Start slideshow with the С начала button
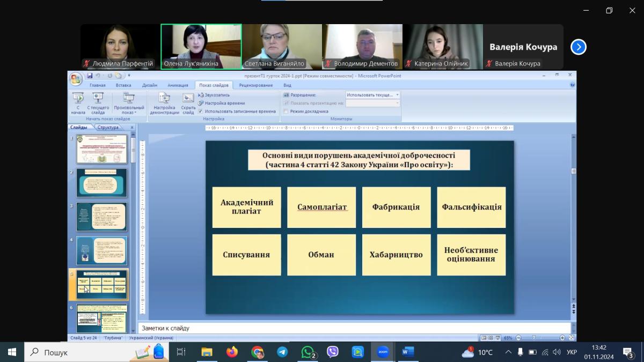Image resolution: width=644 pixels, height=362 pixels. pyautogui.click(x=78, y=102)
